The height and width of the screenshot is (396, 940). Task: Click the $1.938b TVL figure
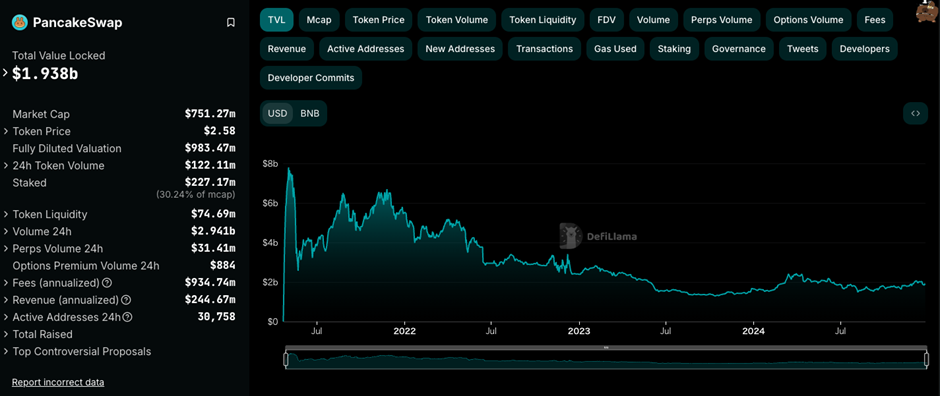click(x=45, y=74)
